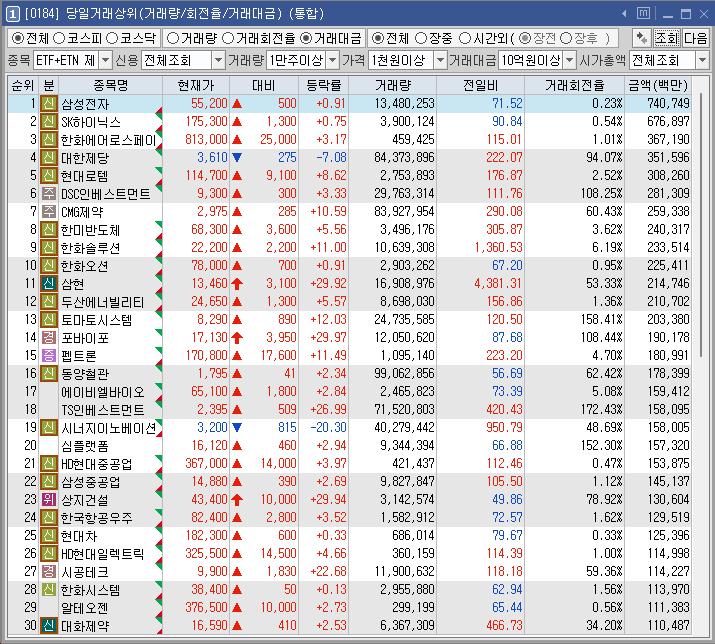Select the 코스피 radio button
The height and width of the screenshot is (644, 715).
pos(59,38)
